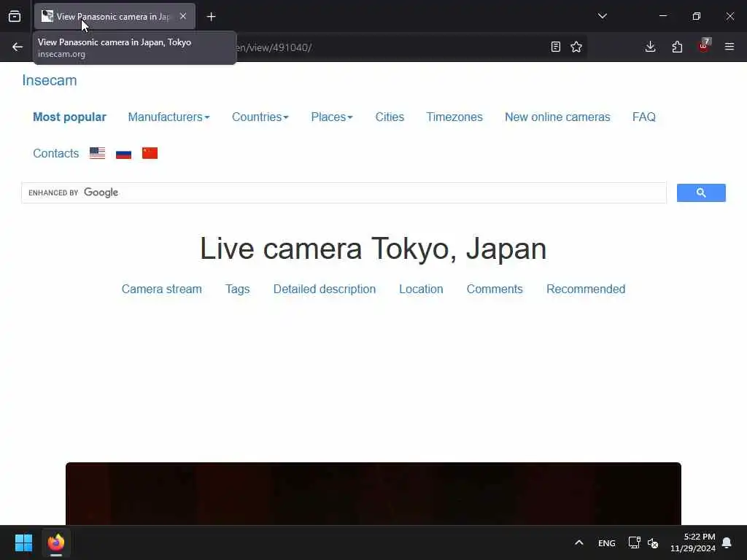The image size is (747, 560).
Task: Open the Windows Start menu
Action: 23,542
